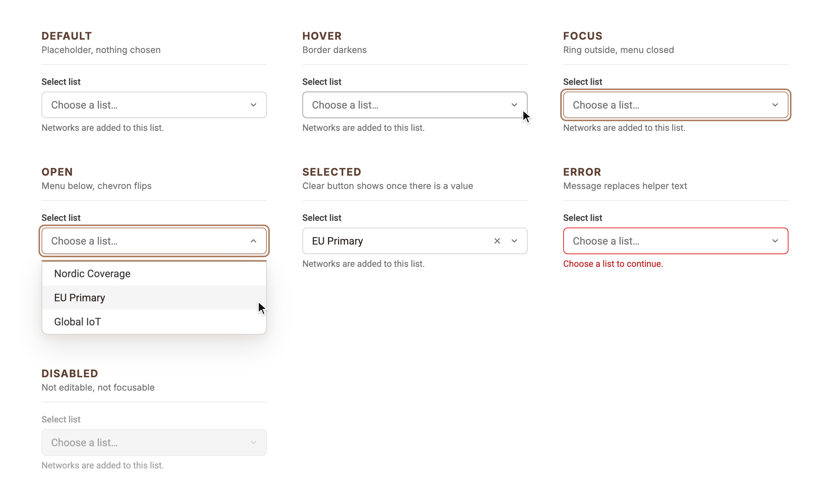The width and height of the screenshot is (830, 504).
Task: Click the SELECTED section heading
Action: (332, 172)
